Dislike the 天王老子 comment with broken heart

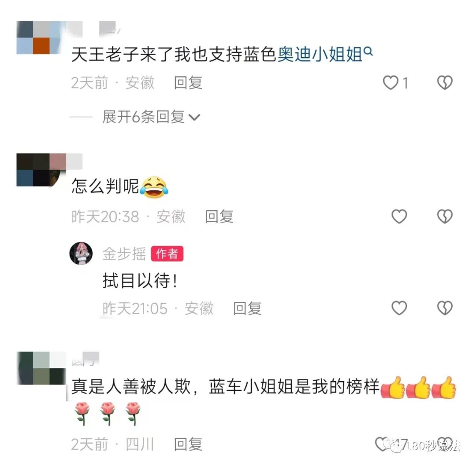(x=445, y=83)
